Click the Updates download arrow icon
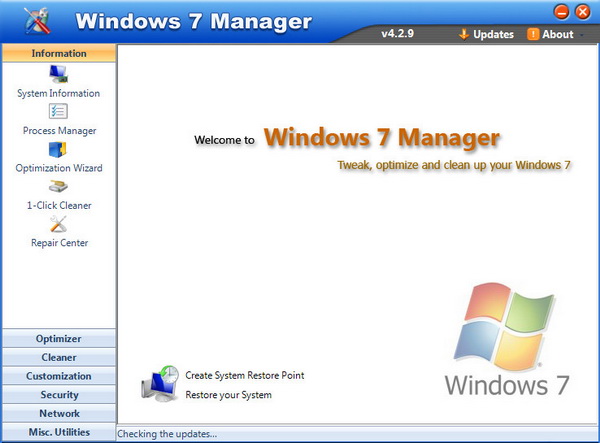Viewport: 600px width, 443px height. pos(463,34)
